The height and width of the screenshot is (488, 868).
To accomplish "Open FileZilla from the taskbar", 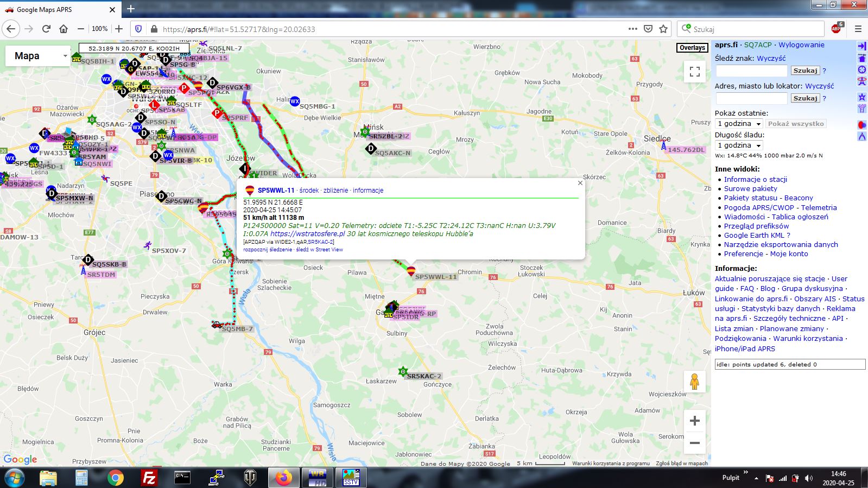I will [x=149, y=478].
